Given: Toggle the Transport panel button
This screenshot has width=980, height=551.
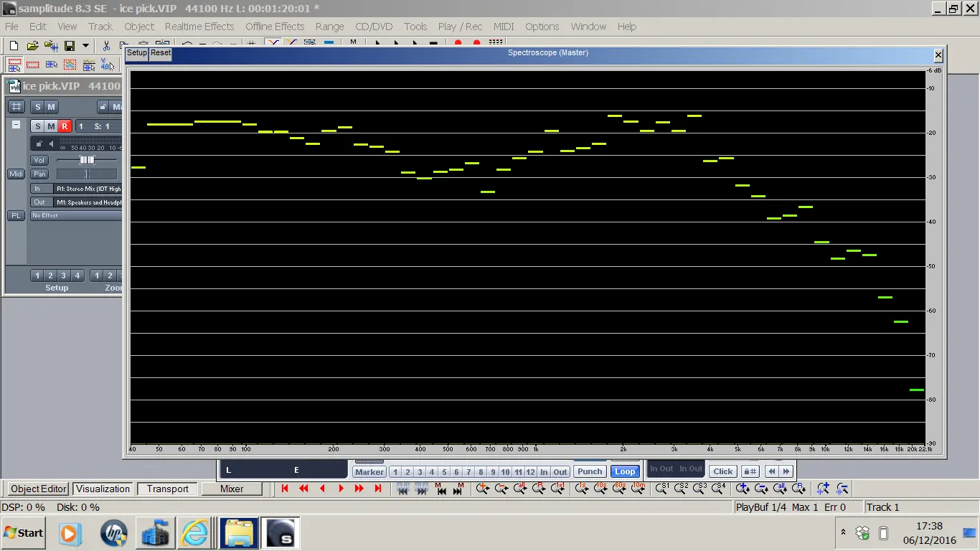Looking at the screenshot, I should point(167,489).
